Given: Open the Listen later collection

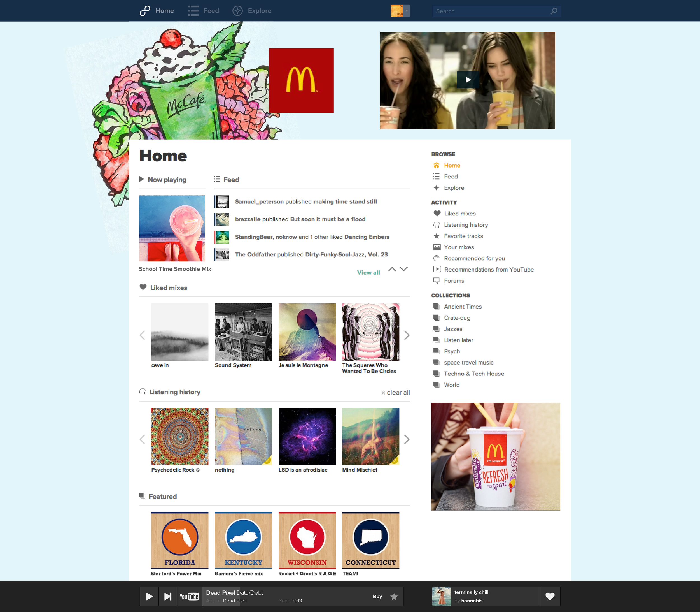Looking at the screenshot, I should coord(458,340).
